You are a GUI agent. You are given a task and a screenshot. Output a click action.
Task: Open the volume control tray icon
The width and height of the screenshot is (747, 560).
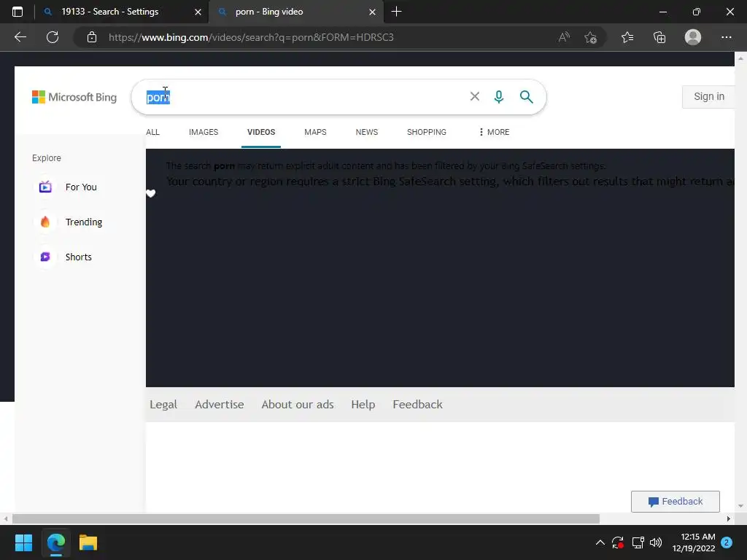[656, 542]
